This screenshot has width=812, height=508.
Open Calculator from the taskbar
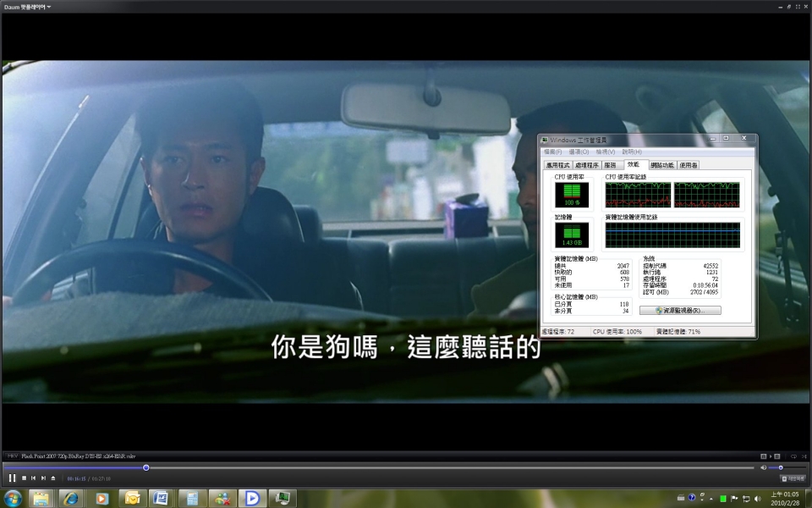(x=192, y=499)
